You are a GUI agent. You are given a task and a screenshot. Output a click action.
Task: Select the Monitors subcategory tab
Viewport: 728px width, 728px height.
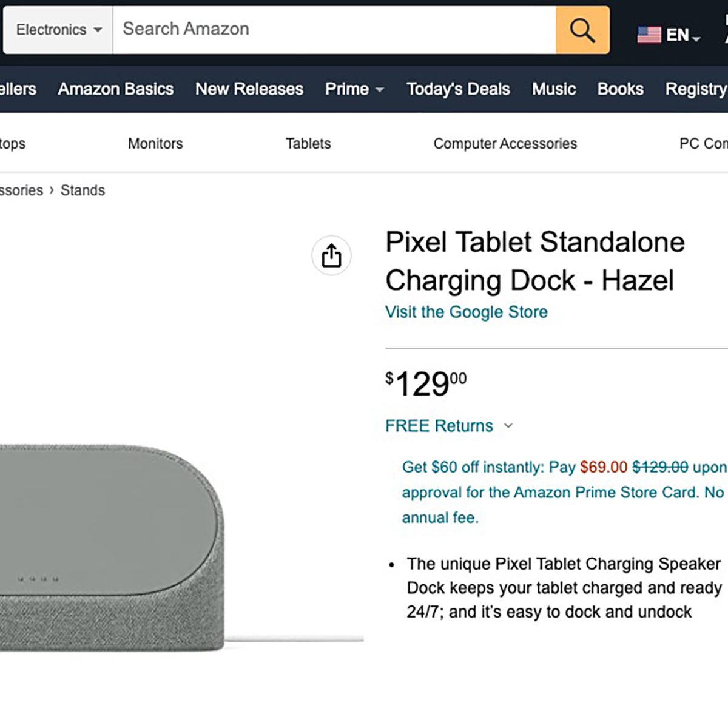pyautogui.click(x=155, y=144)
